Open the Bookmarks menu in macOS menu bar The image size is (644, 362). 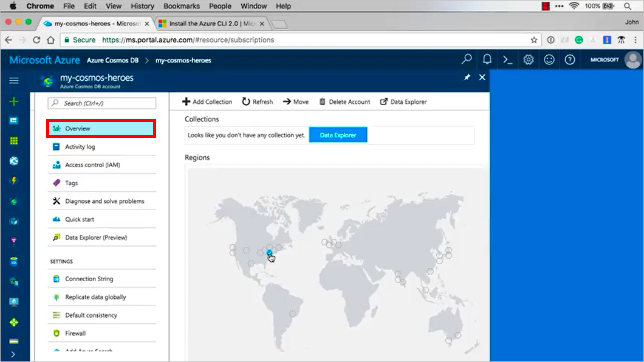coord(180,6)
